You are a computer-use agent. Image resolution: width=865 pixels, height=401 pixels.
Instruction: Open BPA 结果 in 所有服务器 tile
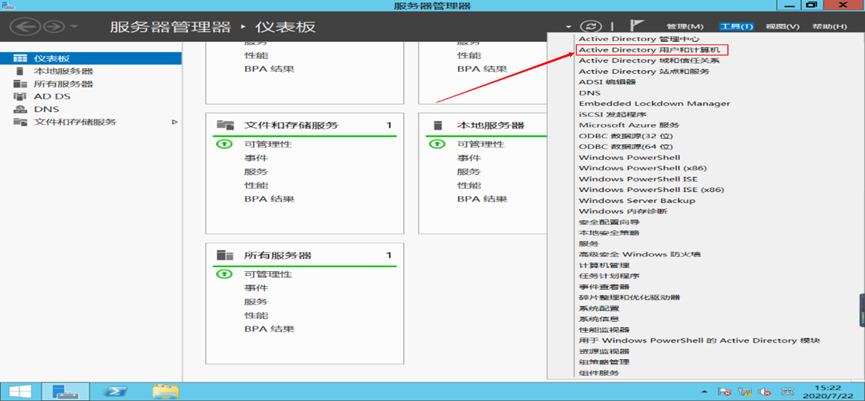pyautogui.click(x=269, y=329)
